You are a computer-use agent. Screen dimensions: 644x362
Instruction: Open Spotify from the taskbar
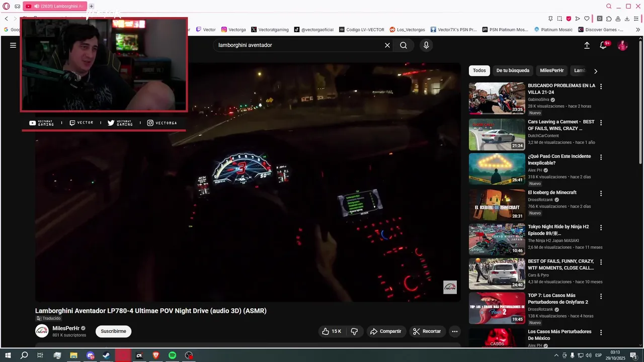point(172,355)
